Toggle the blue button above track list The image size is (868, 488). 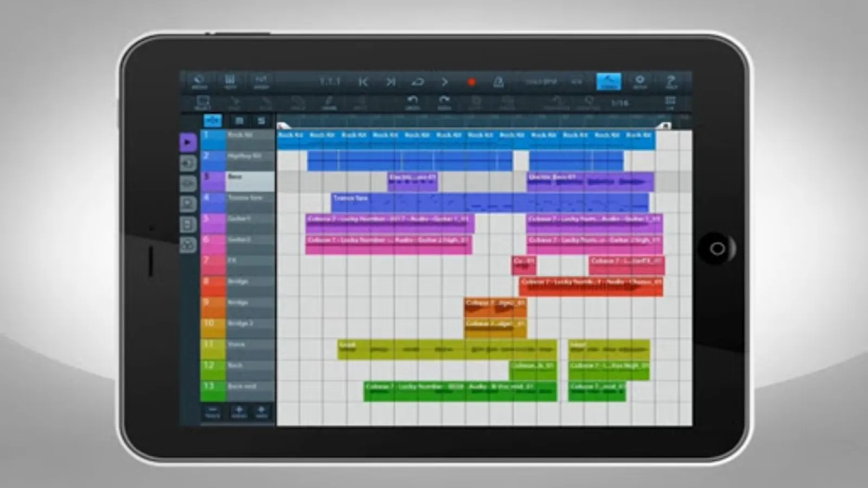[x=213, y=120]
